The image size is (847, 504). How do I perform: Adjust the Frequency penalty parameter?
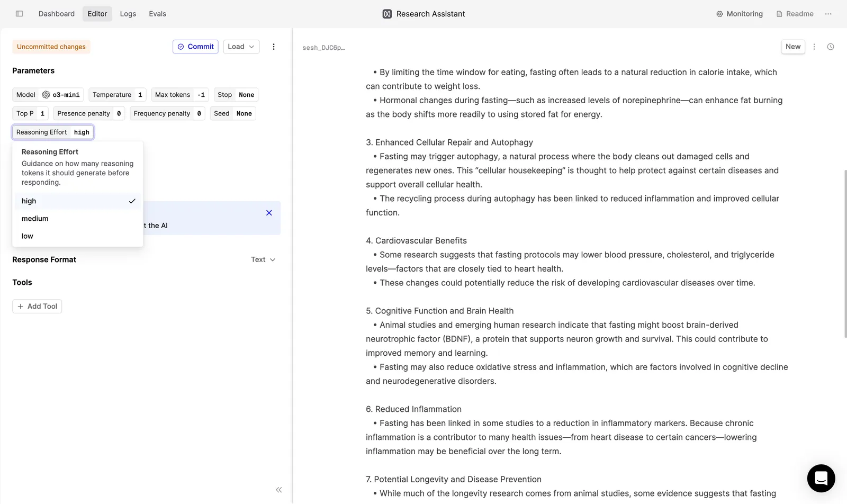point(167,113)
